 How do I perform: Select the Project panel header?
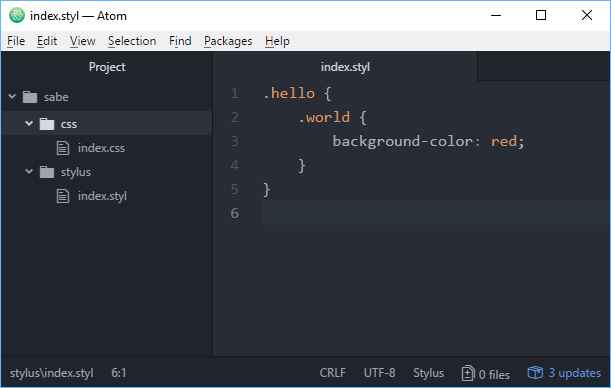tap(107, 67)
